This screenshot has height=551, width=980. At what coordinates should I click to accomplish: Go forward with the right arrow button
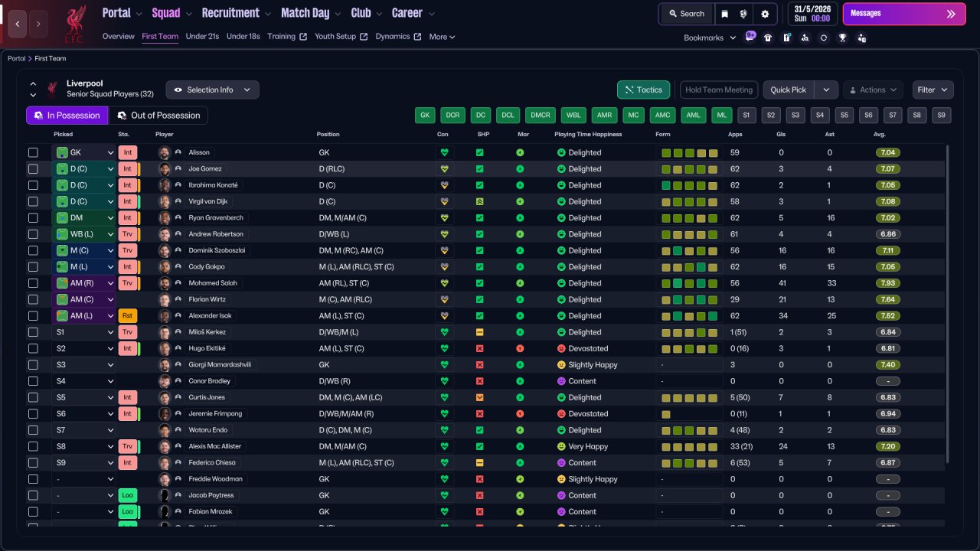pos(38,24)
